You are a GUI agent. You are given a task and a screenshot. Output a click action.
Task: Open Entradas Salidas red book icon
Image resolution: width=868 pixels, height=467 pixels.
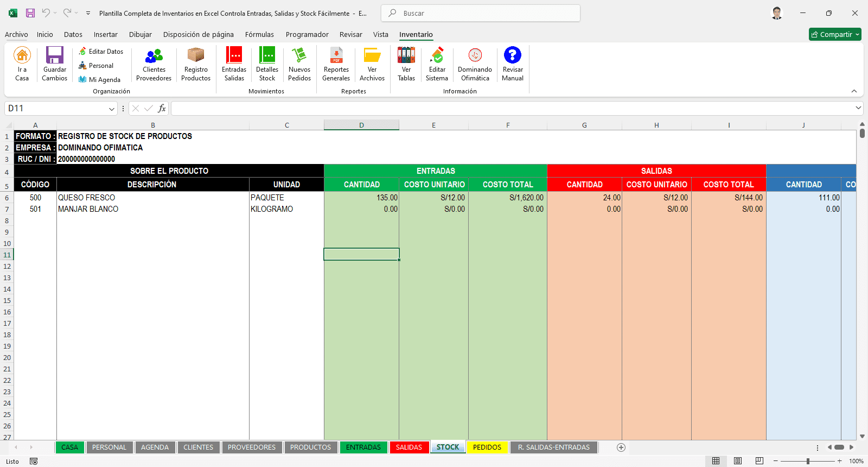(x=234, y=55)
